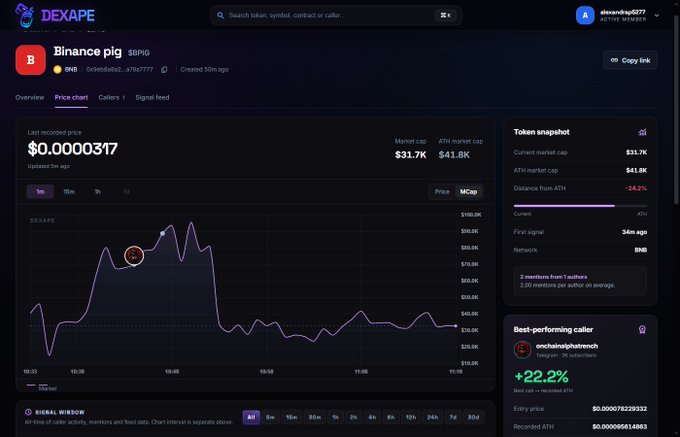Screen dimensions: 680x437
Task: Click the $BPIG ticker symbol
Action: point(139,53)
